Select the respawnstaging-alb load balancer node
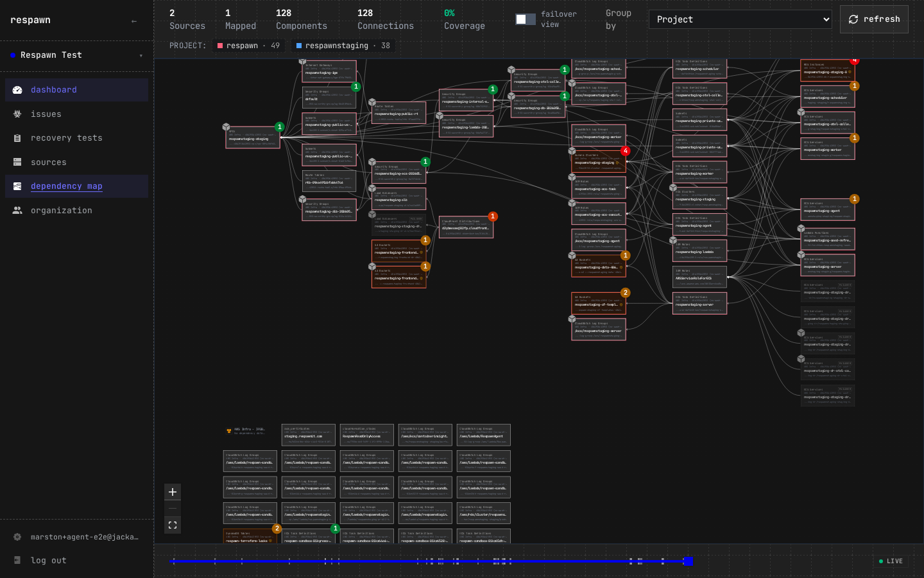924x578 pixels. click(x=399, y=199)
